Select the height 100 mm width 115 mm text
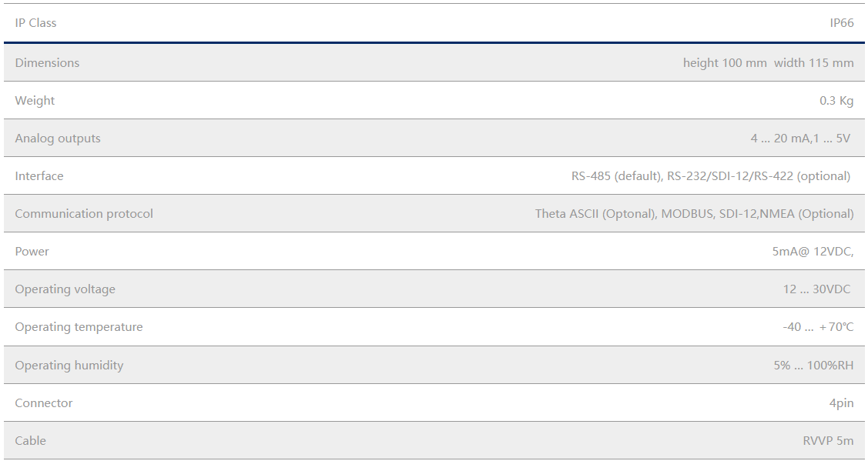The height and width of the screenshot is (471, 868). coord(768,63)
